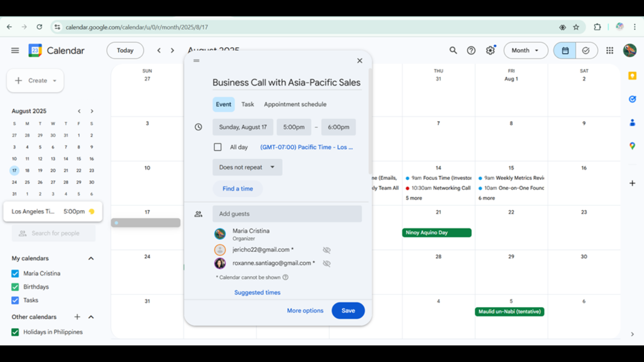This screenshot has width=644, height=362.
Task: Click the Today button
Action: (125, 50)
